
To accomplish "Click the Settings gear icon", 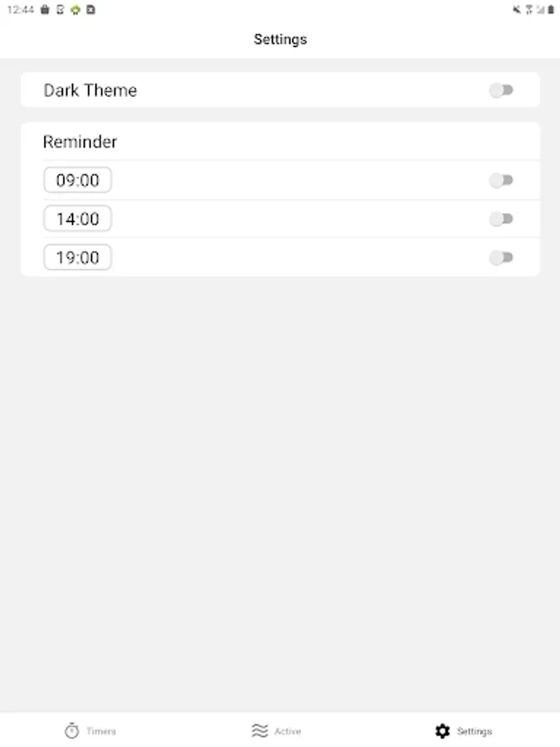I will click(x=443, y=730).
